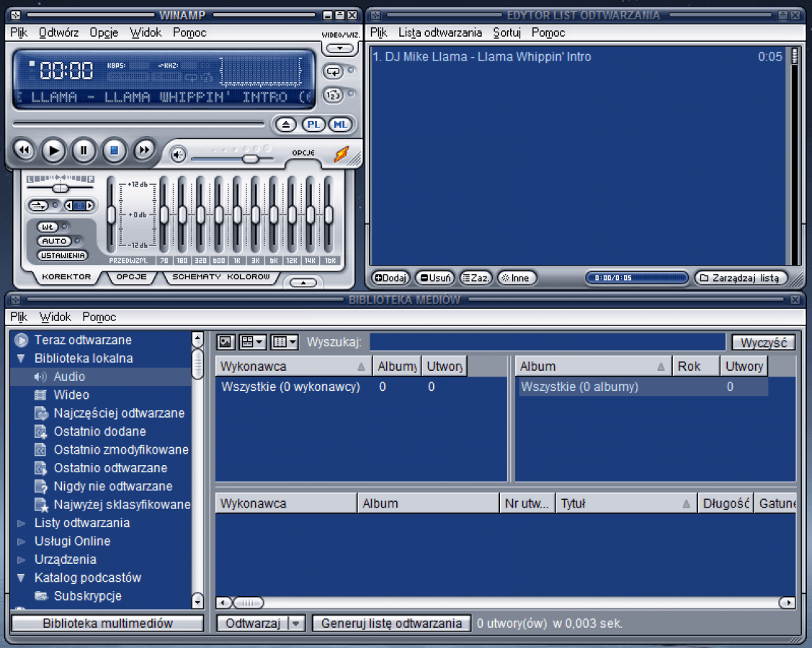Click the speaker icon beside Audio

tap(40, 377)
